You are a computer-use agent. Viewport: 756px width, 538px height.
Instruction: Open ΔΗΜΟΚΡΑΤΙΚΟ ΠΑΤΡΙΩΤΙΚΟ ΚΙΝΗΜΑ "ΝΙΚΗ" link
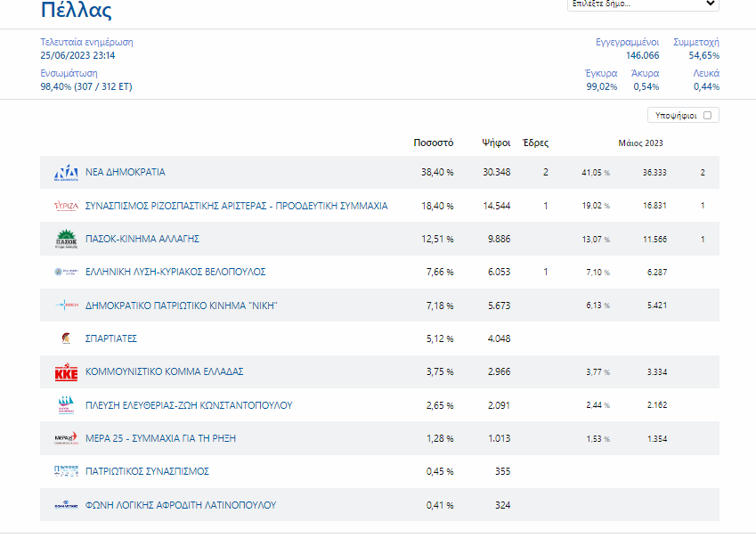coord(182,306)
